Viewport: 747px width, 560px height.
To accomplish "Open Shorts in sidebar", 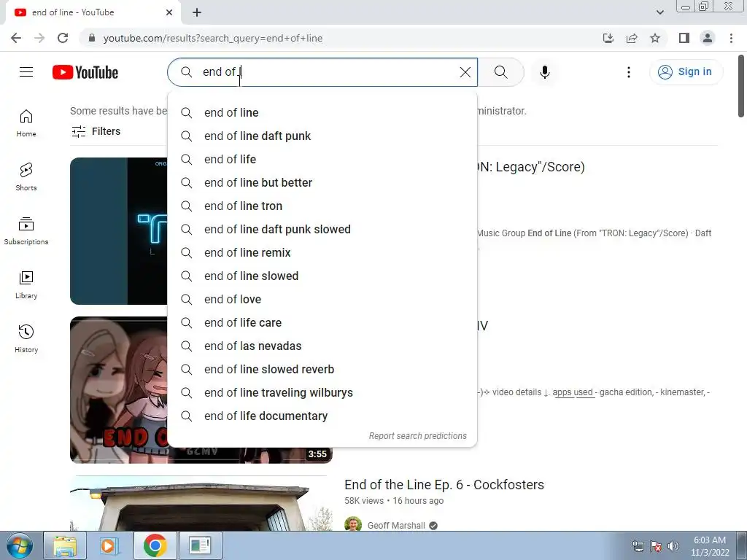I will click(26, 177).
